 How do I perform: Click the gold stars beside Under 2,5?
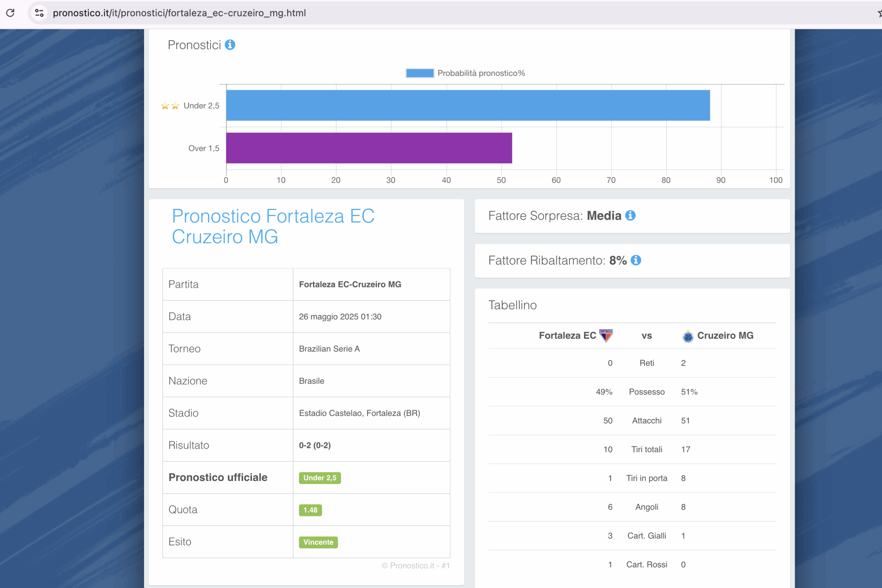170,106
